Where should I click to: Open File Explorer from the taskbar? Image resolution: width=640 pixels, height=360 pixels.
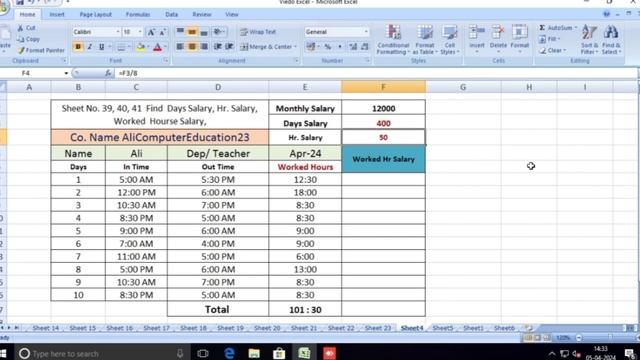[x=254, y=353]
